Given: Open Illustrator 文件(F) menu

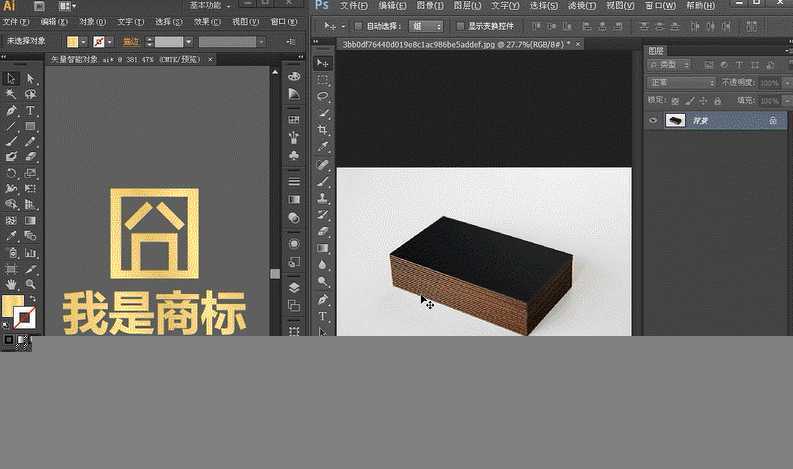Looking at the screenshot, I should (x=16, y=22).
